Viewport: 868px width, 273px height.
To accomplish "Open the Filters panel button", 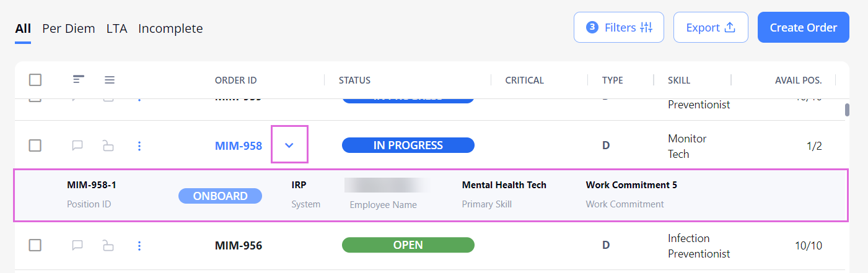I will coord(619,27).
